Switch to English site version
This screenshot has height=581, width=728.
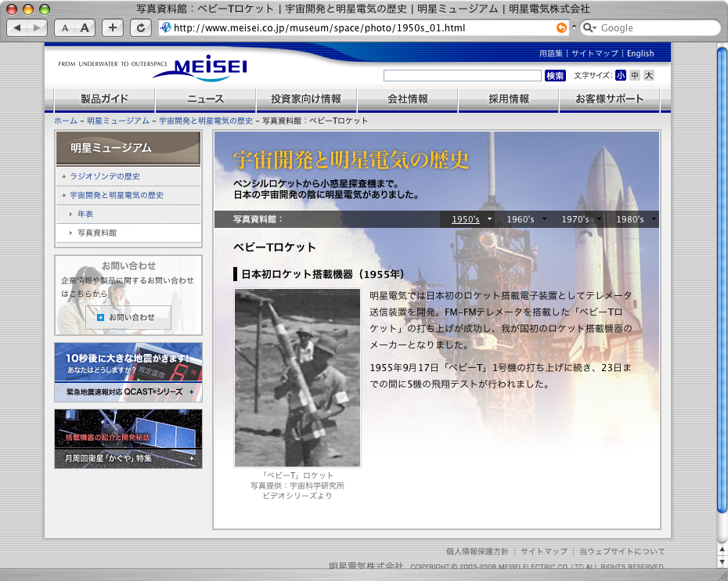pyautogui.click(x=640, y=53)
